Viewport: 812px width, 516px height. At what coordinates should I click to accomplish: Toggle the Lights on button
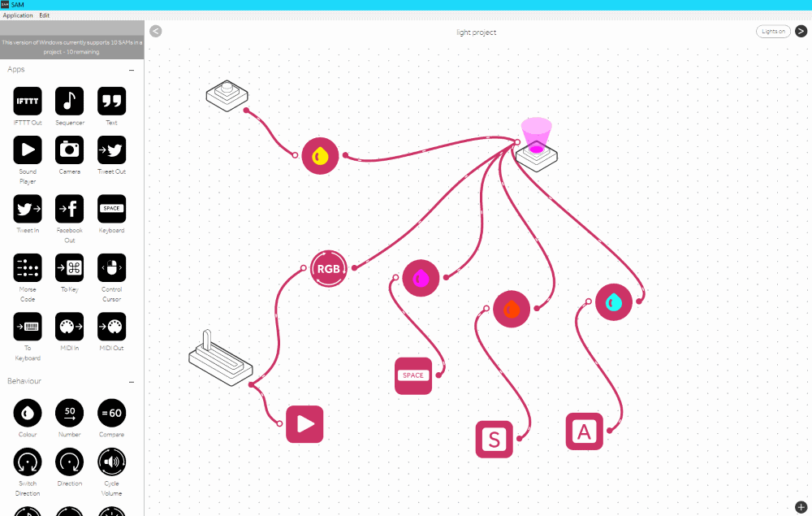772,31
